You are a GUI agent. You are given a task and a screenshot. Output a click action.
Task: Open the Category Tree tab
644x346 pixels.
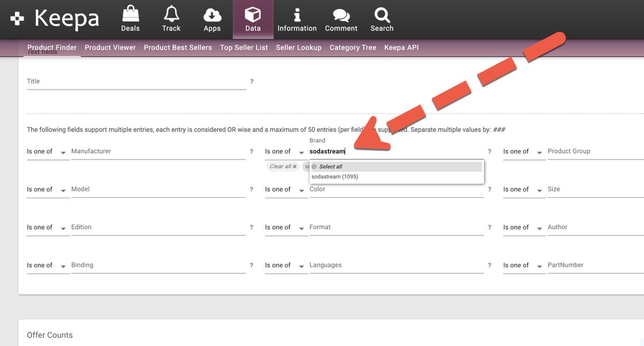click(x=353, y=47)
